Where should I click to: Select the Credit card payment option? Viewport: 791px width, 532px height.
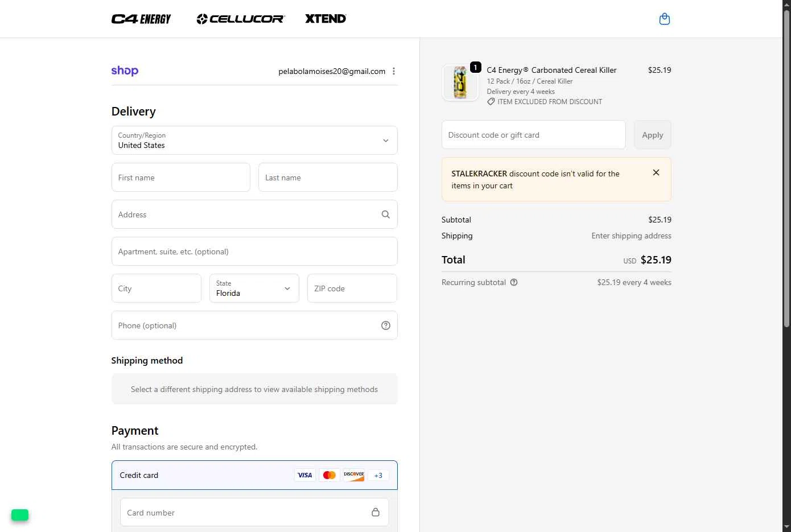tap(254, 475)
